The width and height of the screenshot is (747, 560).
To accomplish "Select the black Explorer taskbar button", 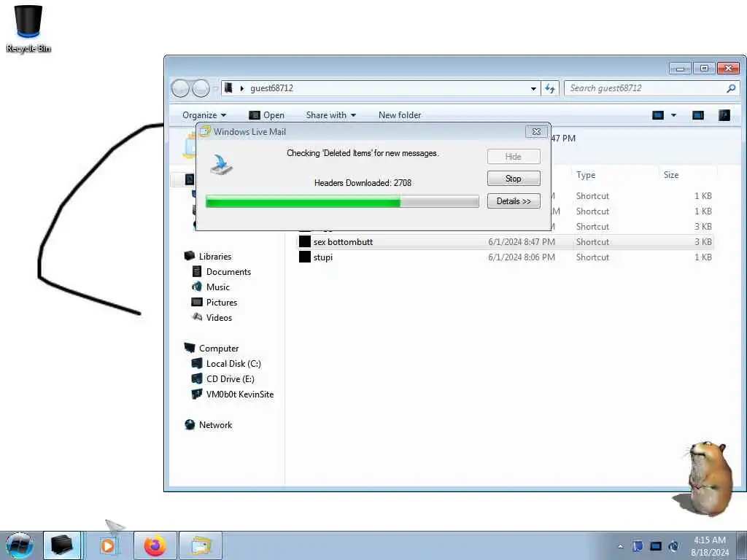I will point(63,545).
